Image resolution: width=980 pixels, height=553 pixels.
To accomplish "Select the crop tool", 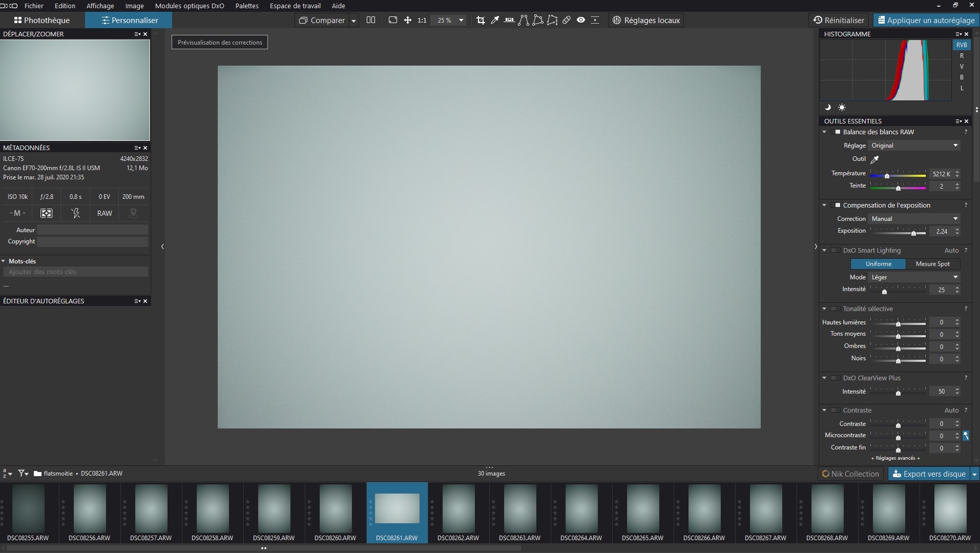I will pyautogui.click(x=481, y=20).
